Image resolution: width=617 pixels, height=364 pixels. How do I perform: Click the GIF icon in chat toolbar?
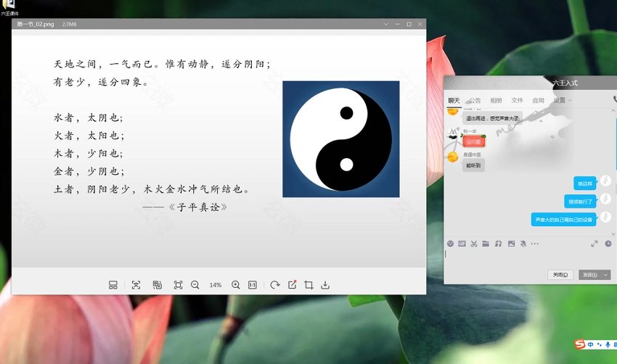pyautogui.click(x=462, y=244)
